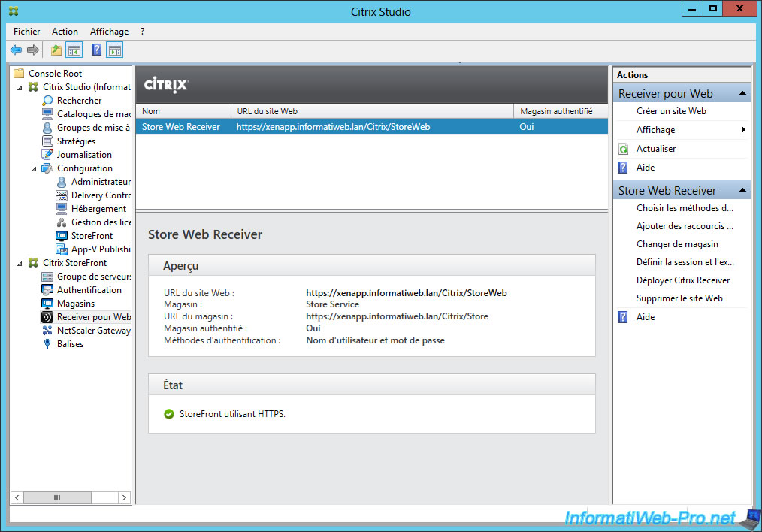
Task: Click the Up One Level folder icon
Action: pos(56,50)
